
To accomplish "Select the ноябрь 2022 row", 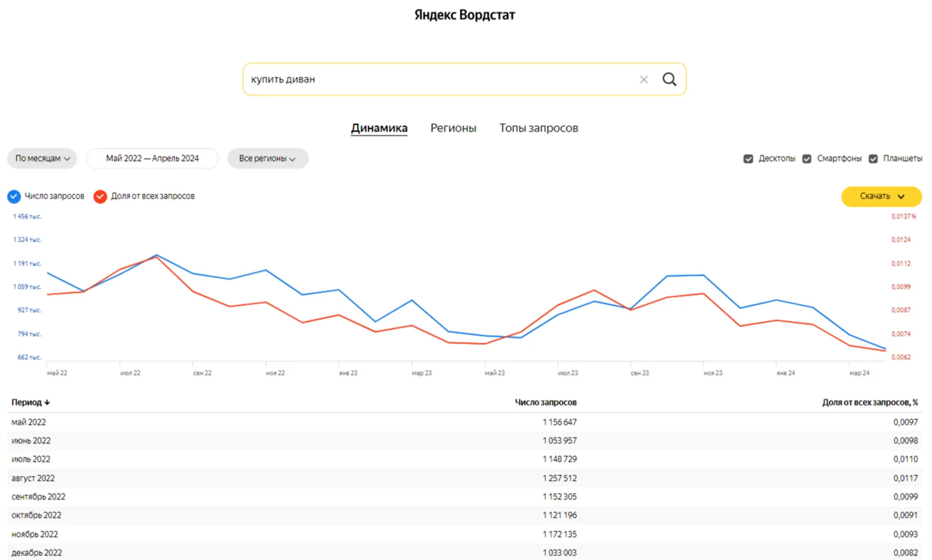I will pos(464,534).
